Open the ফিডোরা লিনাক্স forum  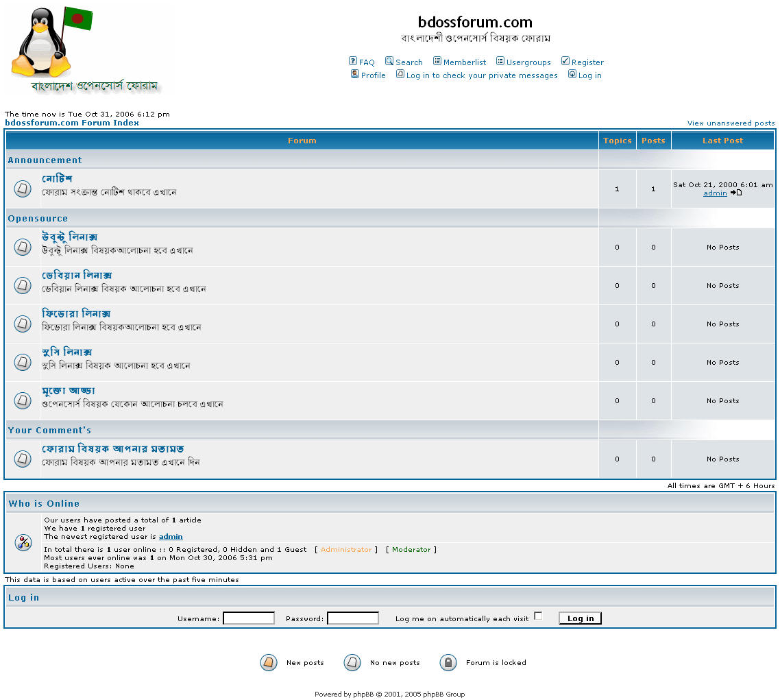click(x=76, y=313)
